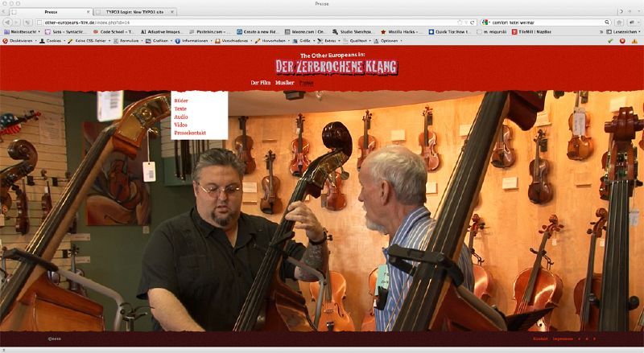Run the search with the magnifier icon
644x353 pixels.
(x=607, y=23)
